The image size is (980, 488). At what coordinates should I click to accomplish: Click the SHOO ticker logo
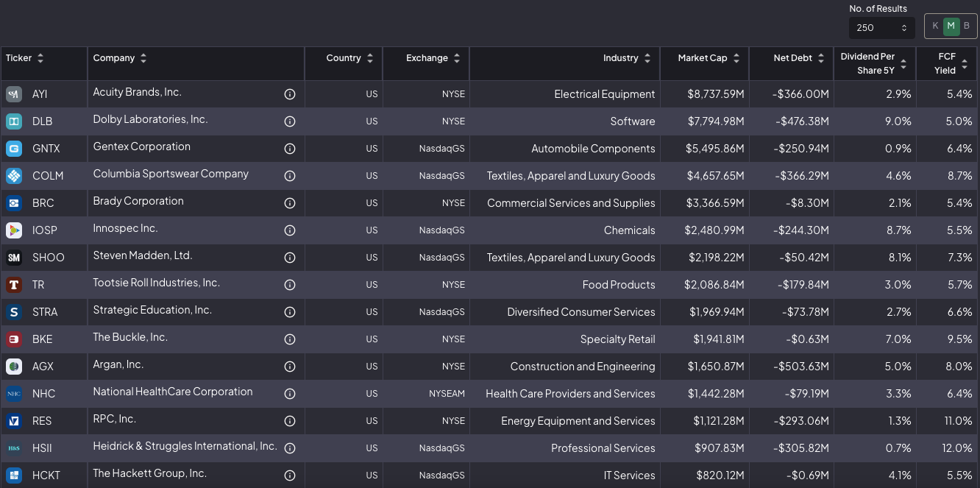coord(14,258)
